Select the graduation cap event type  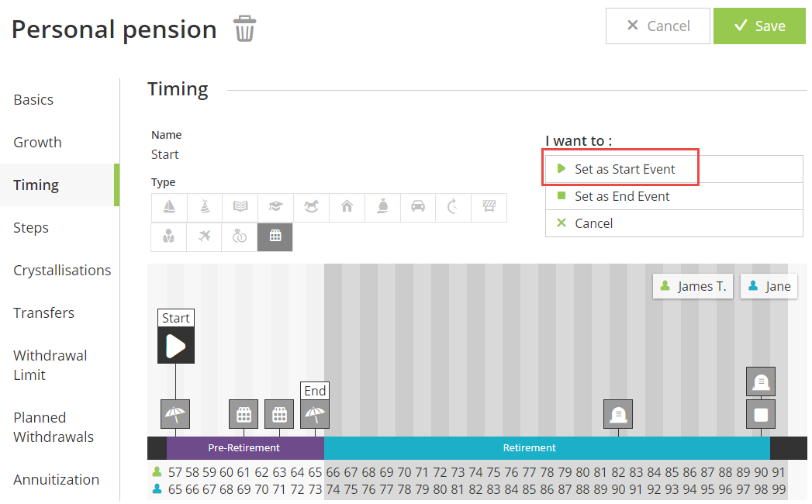coord(276,207)
